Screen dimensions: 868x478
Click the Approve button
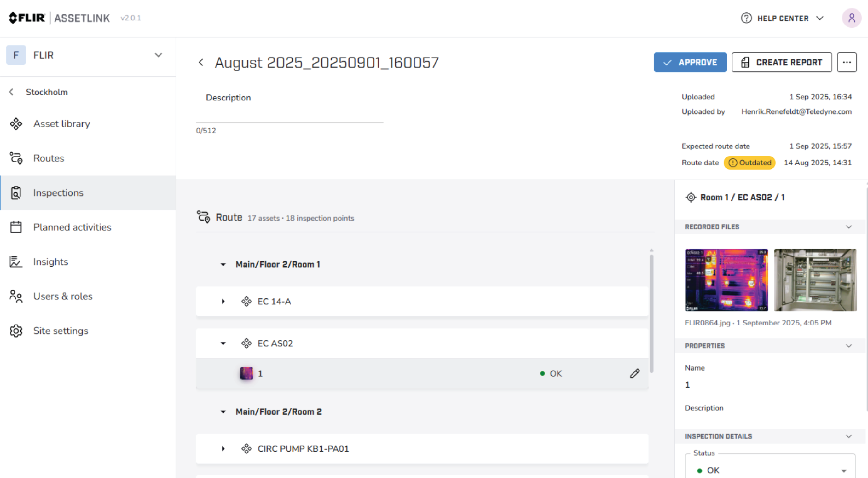click(690, 62)
